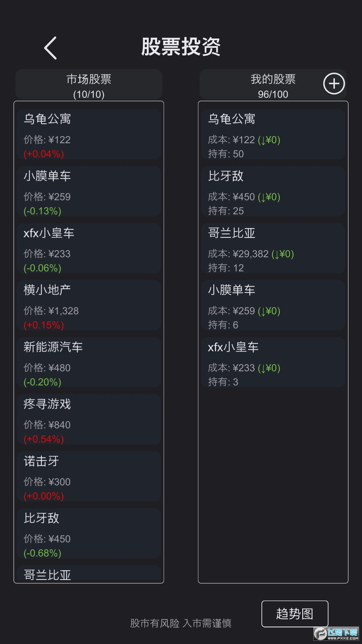Tap the partially visible 哥兰比亚 market entry
The height and width of the screenshot is (644, 362).
tap(89, 574)
